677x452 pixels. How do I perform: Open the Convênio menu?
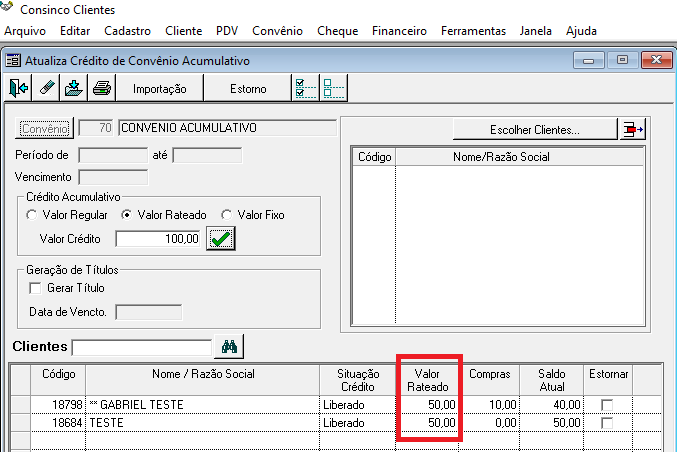tap(277, 31)
